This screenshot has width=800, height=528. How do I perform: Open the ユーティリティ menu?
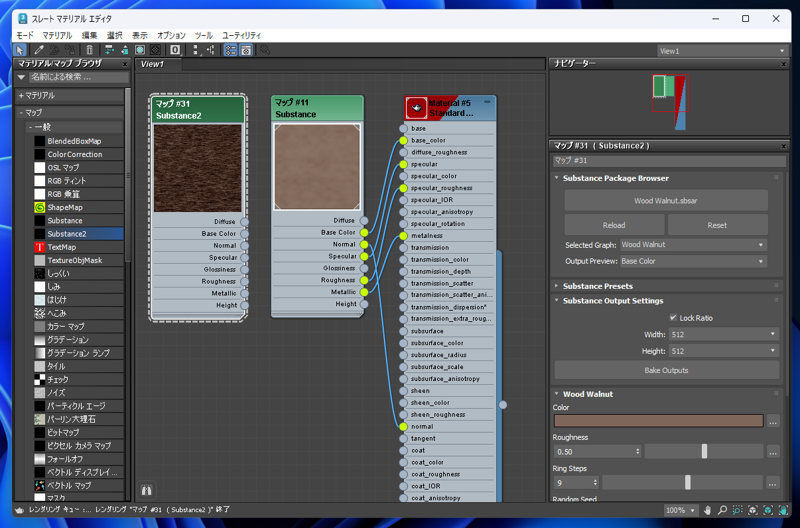tap(241, 35)
